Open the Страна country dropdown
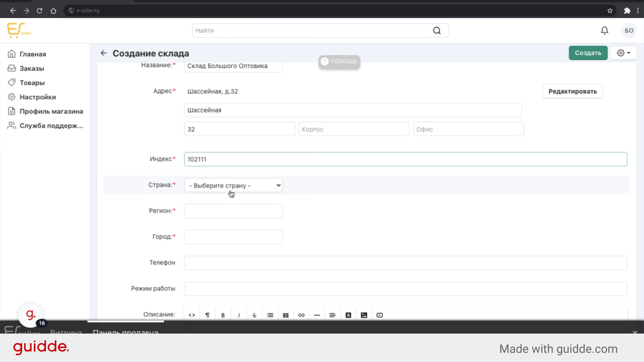Viewport: 644px width, 362px height. click(233, 185)
